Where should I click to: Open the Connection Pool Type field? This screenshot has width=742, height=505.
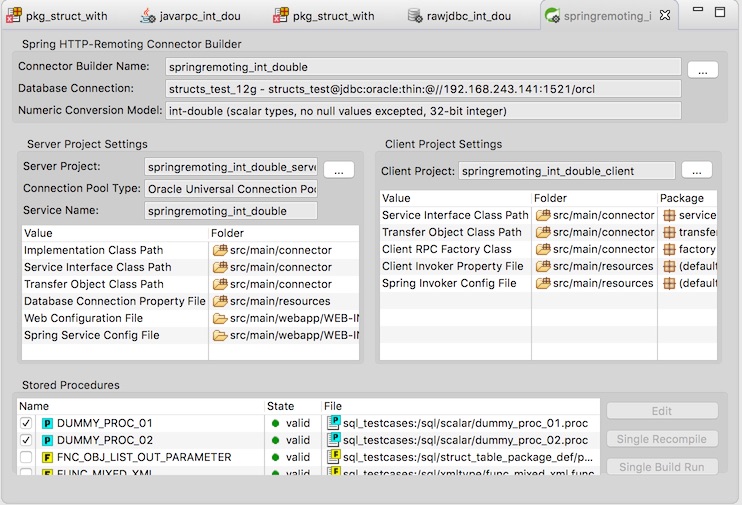click(x=231, y=189)
